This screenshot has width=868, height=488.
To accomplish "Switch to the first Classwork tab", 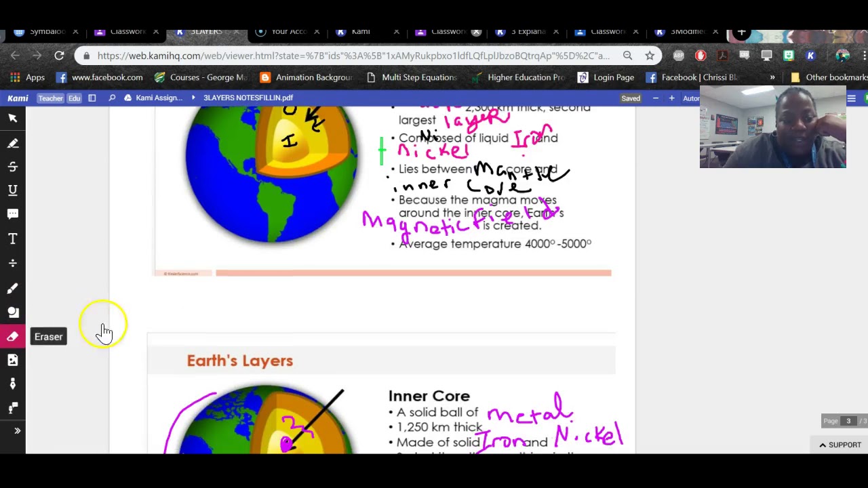I will (x=127, y=31).
